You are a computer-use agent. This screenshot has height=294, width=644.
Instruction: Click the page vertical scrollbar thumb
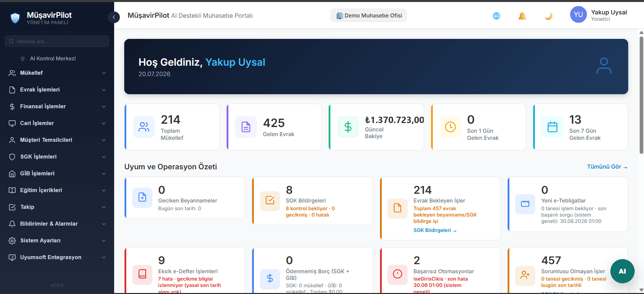641,95
